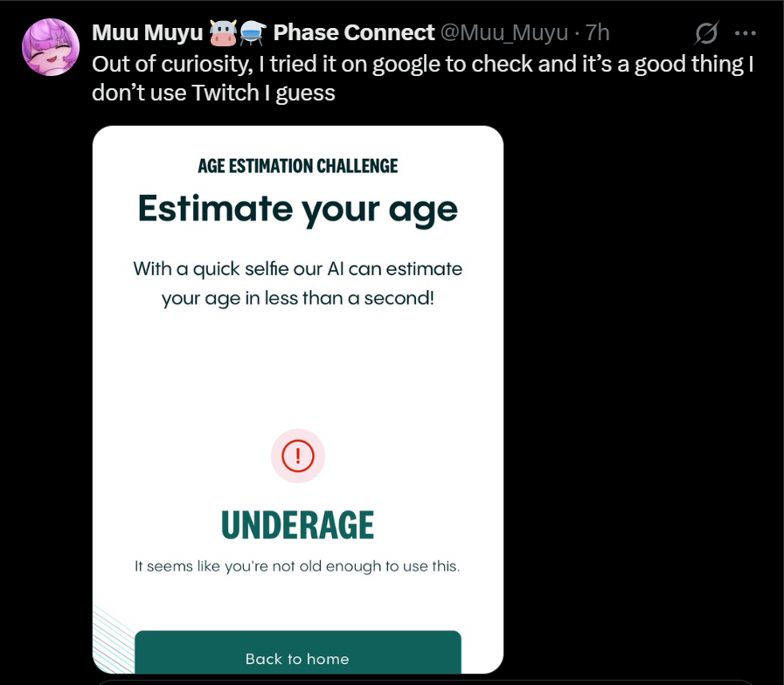Click the quick selfie AI description text

coord(298,283)
